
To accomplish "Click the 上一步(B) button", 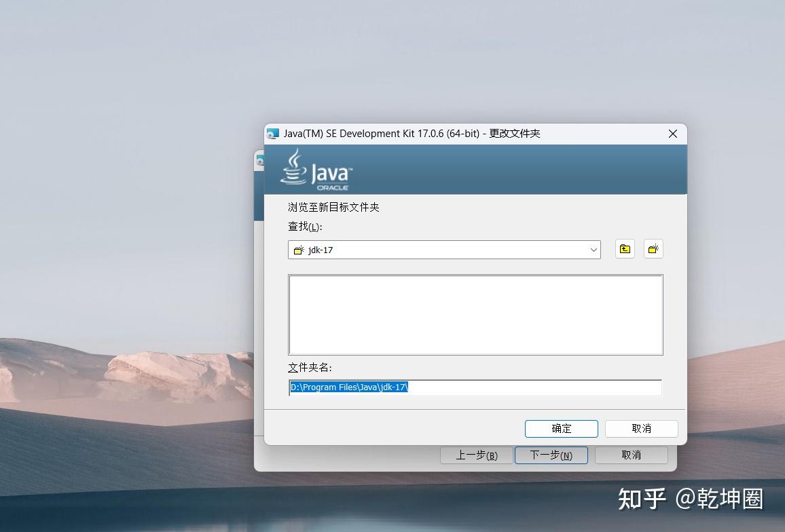I will pos(477,455).
